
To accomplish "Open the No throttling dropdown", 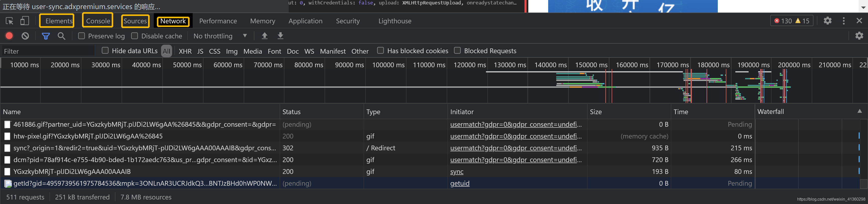I will tap(220, 36).
